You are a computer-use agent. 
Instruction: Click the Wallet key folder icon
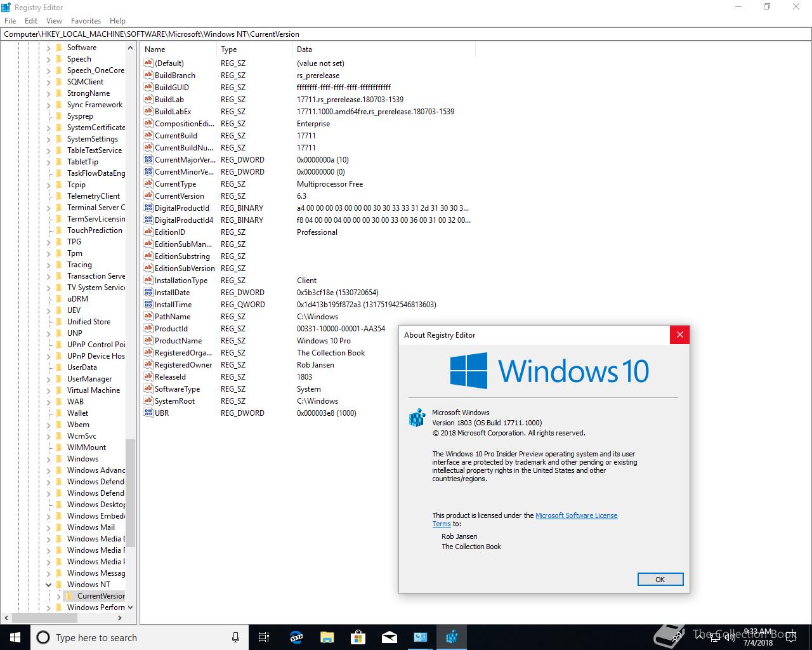point(59,413)
